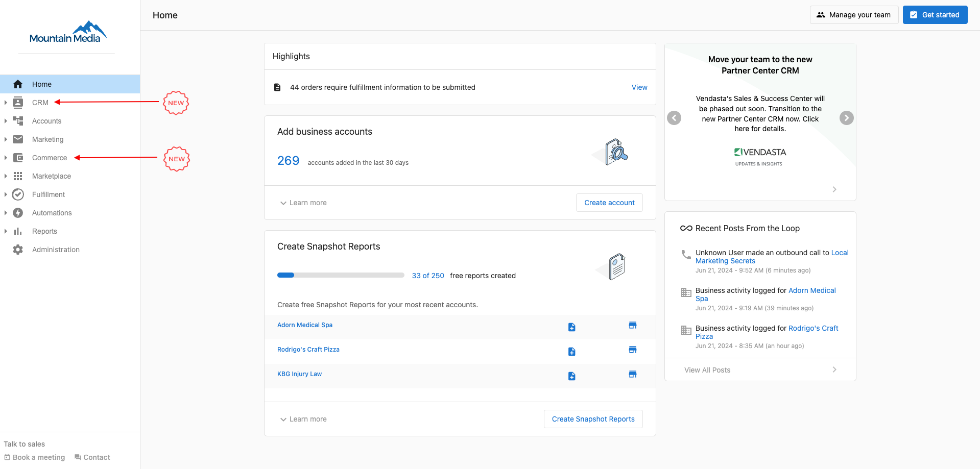The image size is (980, 469).
Task: Click building icon beside Rodrigo's Craft Pizza post
Action: pos(686,330)
